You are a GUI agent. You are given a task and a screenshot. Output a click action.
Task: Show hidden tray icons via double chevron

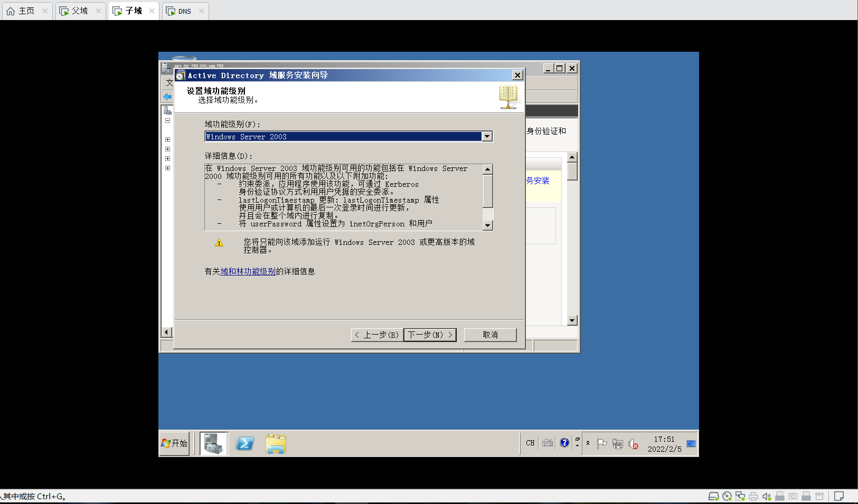588,443
